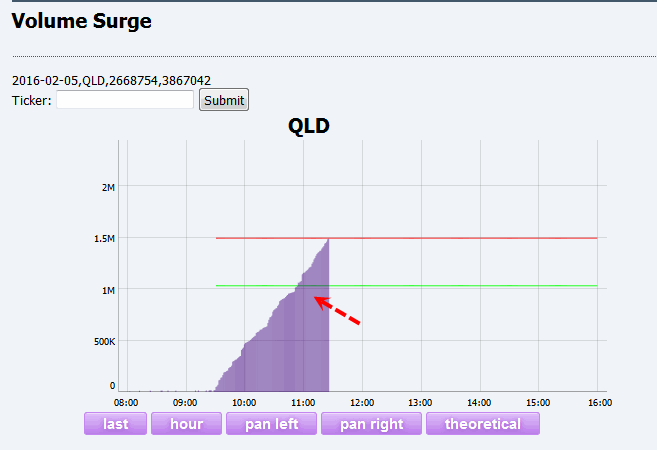Image resolution: width=657 pixels, height=450 pixels.
Task: Click the 0 y-axis label
Action: pyautogui.click(x=112, y=385)
